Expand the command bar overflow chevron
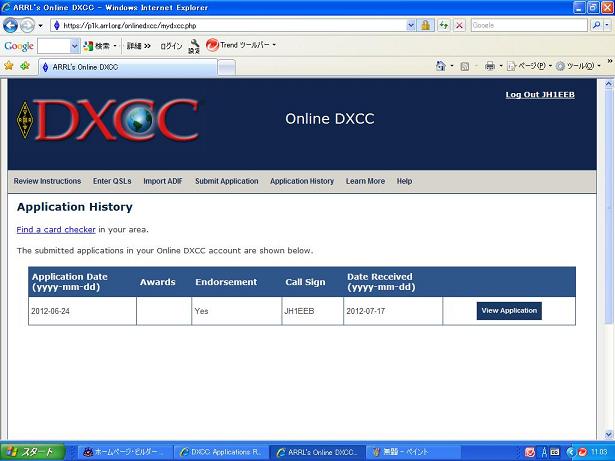This screenshot has width=615, height=461. pyautogui.click(x=610, y=61)
